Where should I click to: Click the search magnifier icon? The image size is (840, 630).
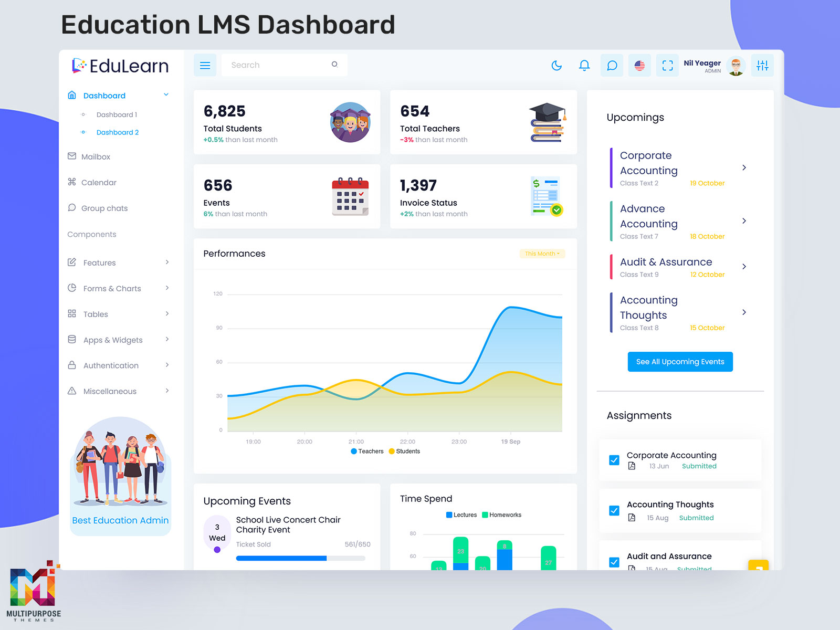click(334, 65)
